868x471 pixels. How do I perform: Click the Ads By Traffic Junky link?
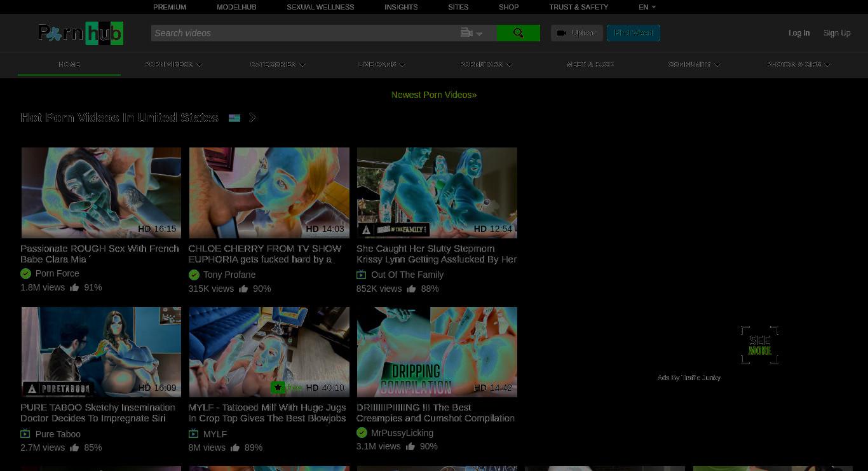click(x=689, y=378)
